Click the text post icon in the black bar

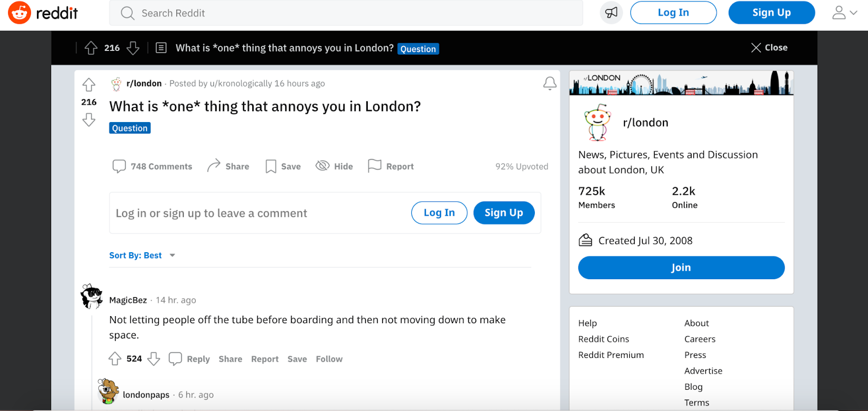pos(161,48)
